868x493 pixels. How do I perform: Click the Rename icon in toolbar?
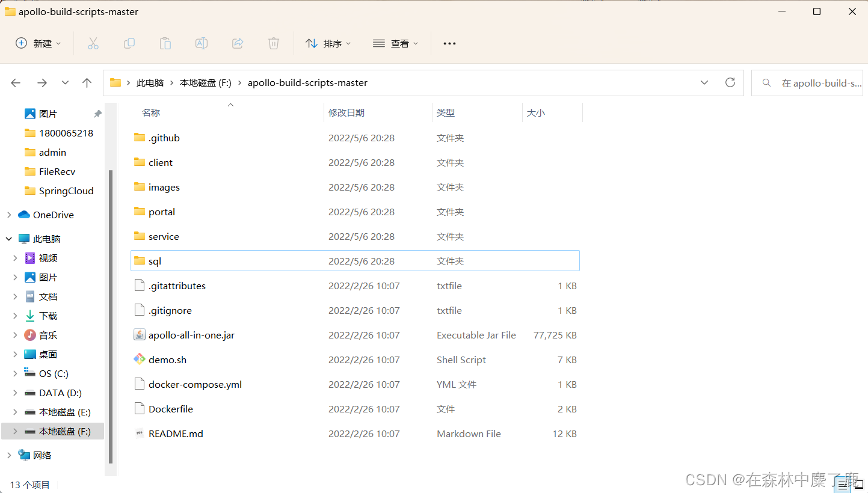pyautogui.click(x=202, y=43)
